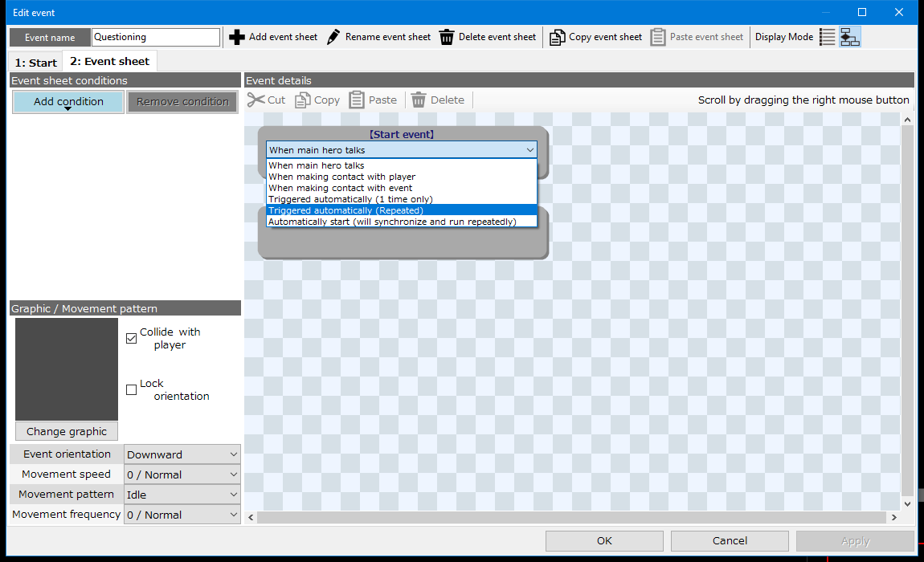924x562 pixels.
Task: Close the Edit event window
Action: point(898,12)
